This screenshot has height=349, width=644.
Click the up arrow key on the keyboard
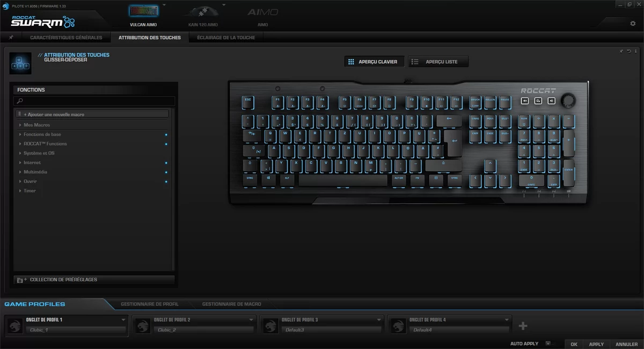pyautogui.click(x=490, y=165)
